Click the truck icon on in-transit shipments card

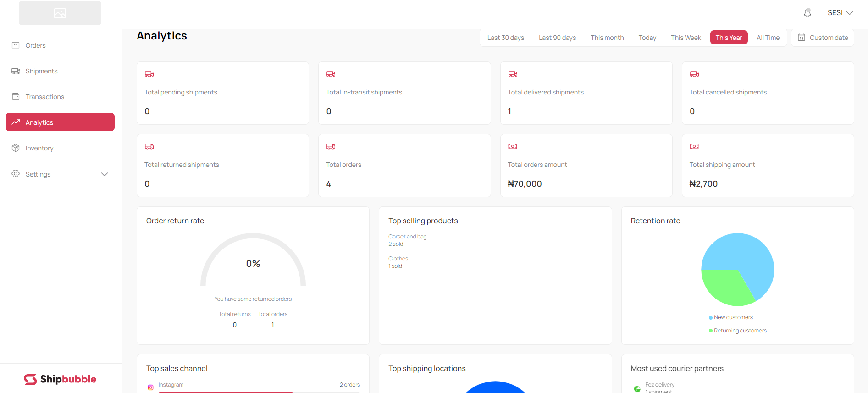tap(331, 74)
